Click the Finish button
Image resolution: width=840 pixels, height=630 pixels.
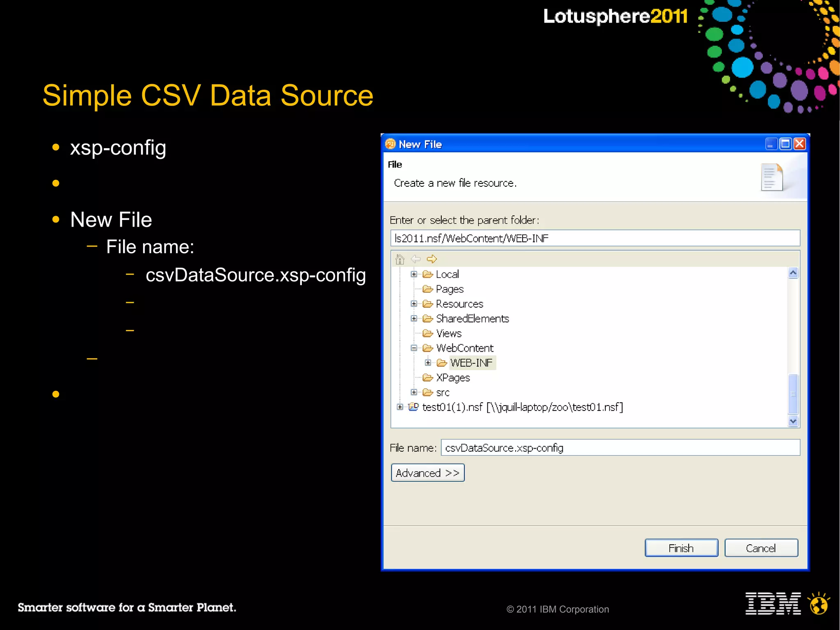(681, 548)
